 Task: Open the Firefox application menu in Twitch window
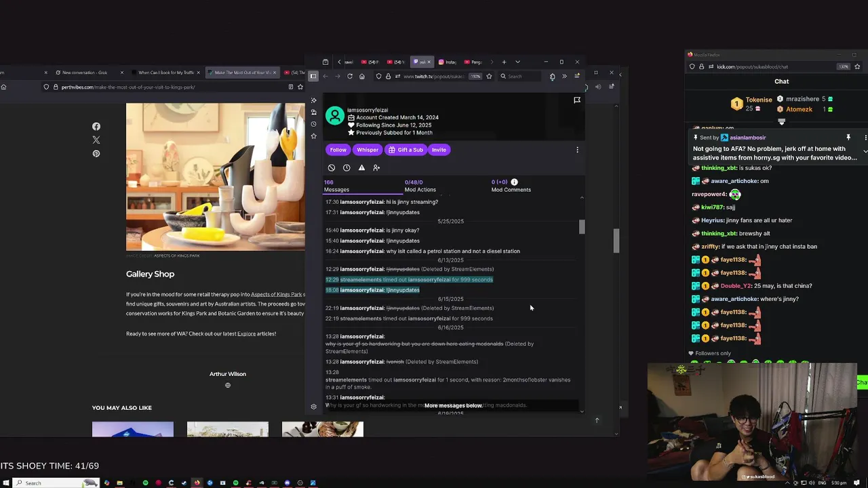click(577, 76)
